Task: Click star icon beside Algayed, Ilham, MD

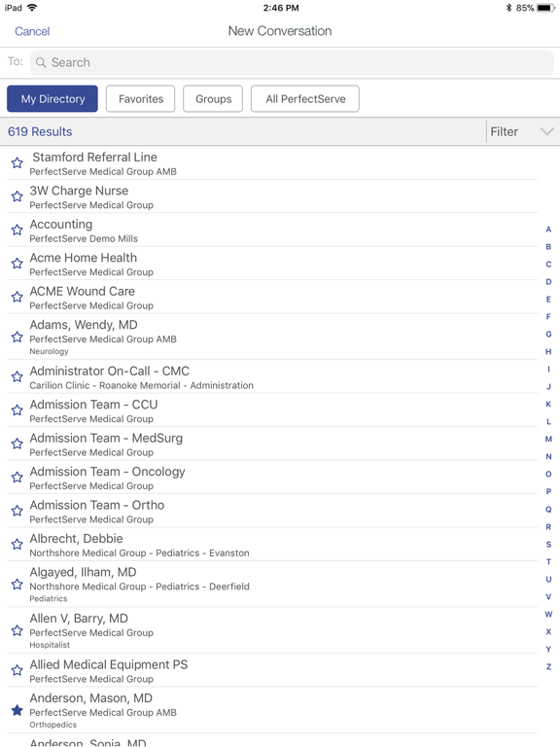Action: point(17,584)
